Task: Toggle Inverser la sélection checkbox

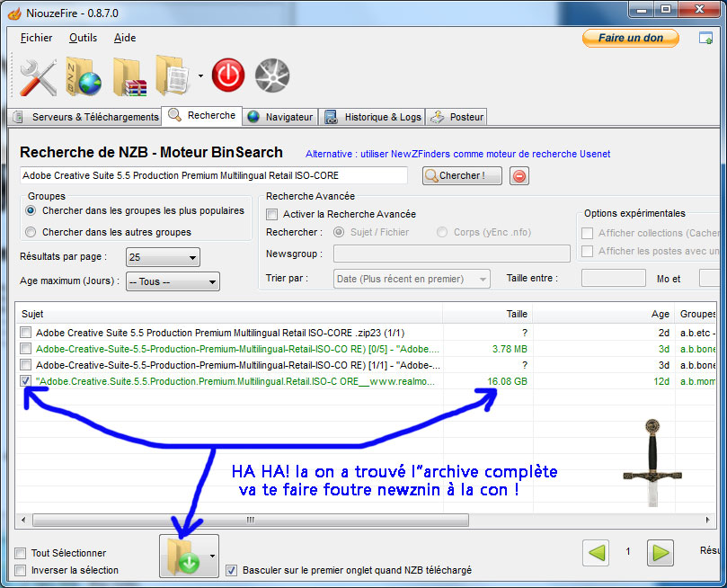Action: 20,570
